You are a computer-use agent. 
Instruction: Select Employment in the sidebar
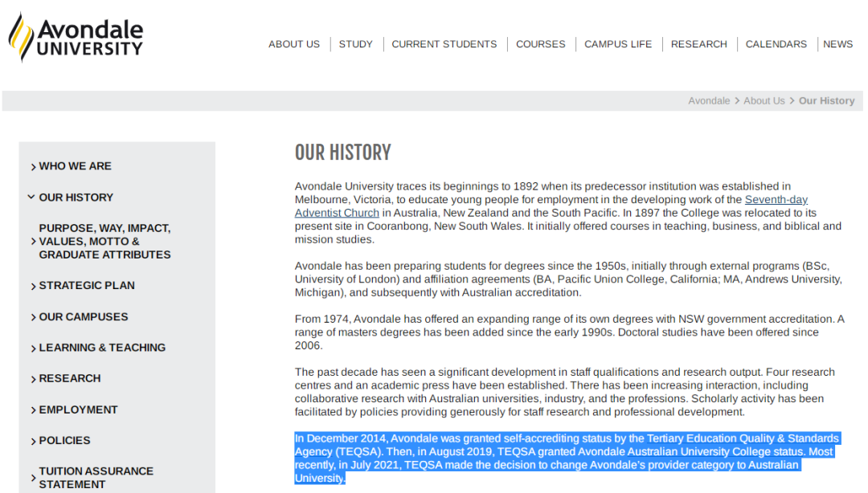coord(78,409)
